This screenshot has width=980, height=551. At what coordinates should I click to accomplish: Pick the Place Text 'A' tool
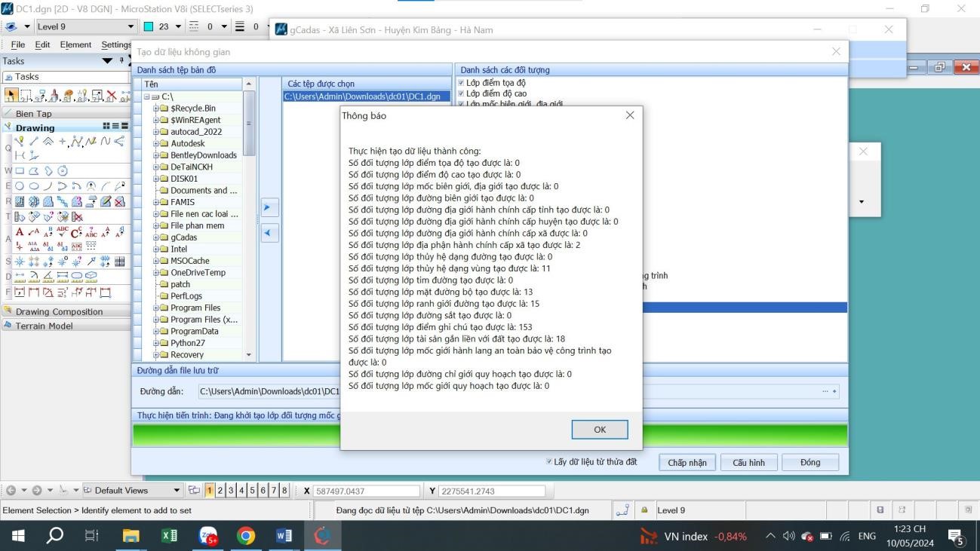(20, 232)
